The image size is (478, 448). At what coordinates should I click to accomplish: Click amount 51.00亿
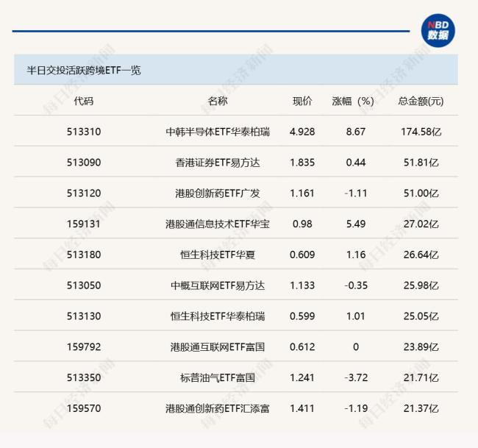tap(421, 193)
